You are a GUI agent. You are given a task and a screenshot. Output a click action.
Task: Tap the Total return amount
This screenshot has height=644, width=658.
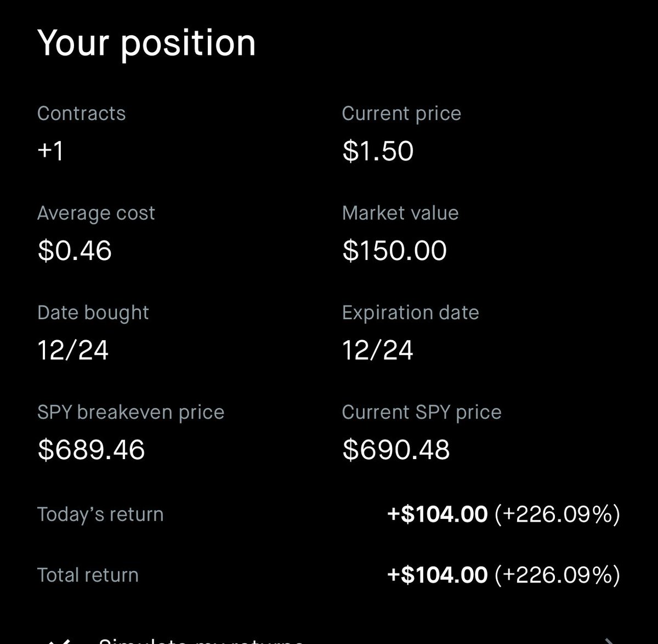[503, 575]
